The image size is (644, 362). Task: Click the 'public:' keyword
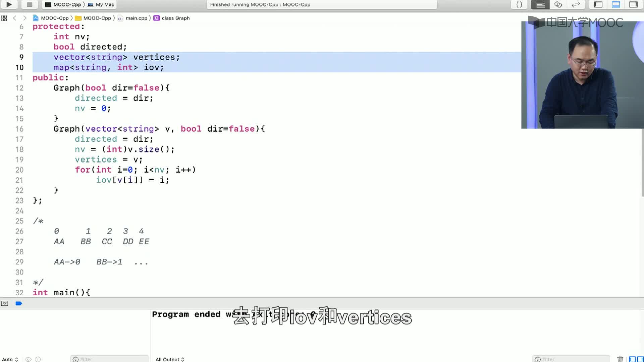pos(50,78)
